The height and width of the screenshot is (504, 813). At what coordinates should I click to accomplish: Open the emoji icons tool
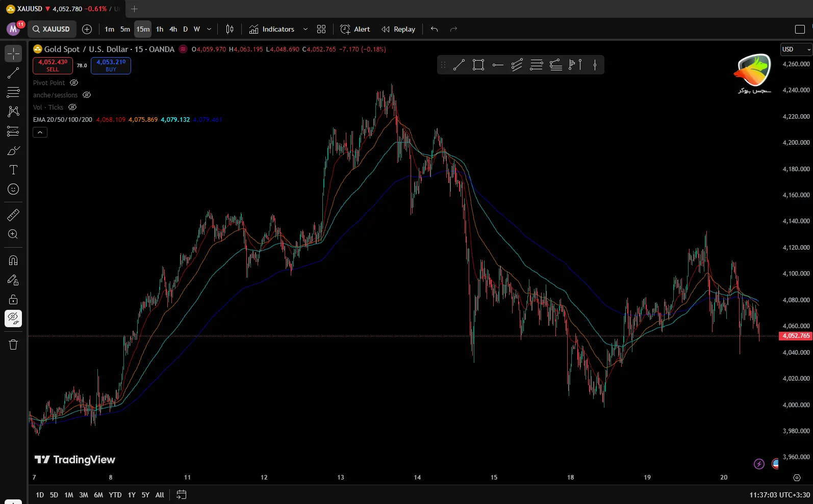pos(13,189)
